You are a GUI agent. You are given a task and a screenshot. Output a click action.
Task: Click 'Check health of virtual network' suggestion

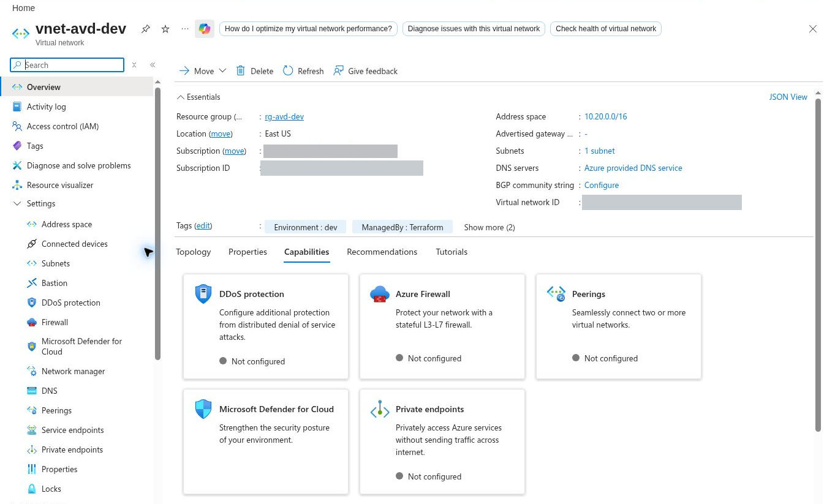coord(606,29)
